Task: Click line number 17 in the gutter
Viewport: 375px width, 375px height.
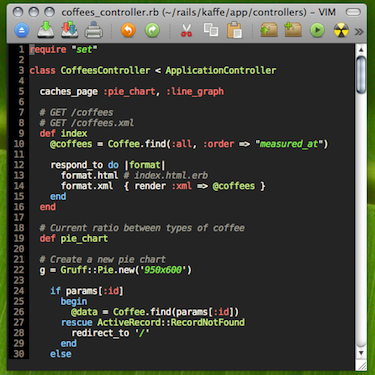Action: [x=19, y=218]
